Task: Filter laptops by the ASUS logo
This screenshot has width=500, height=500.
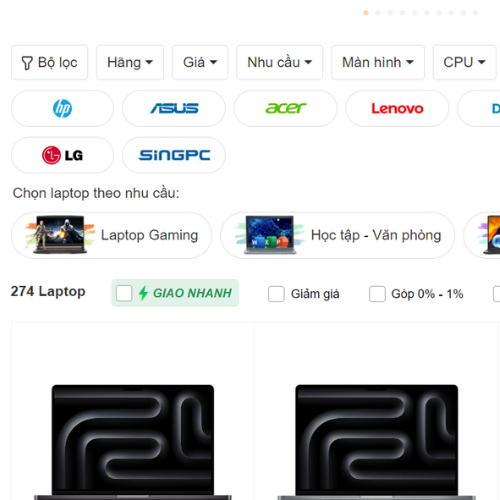Action: pos(174,108)
